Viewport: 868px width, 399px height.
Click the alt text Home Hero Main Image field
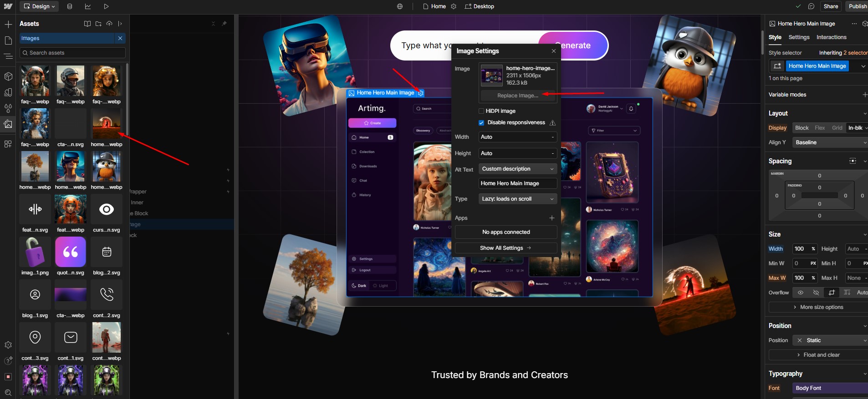click(x=517, y=183)
